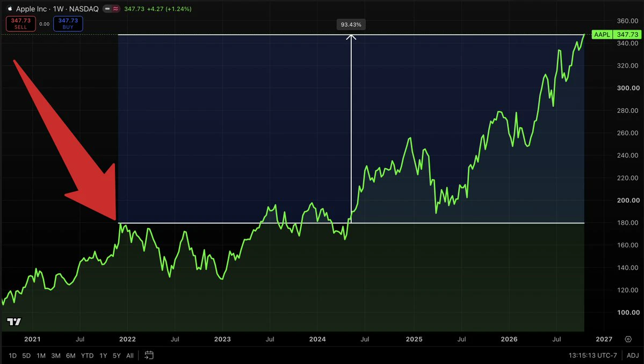Select the 1Y time range

[x=103, y=355]
